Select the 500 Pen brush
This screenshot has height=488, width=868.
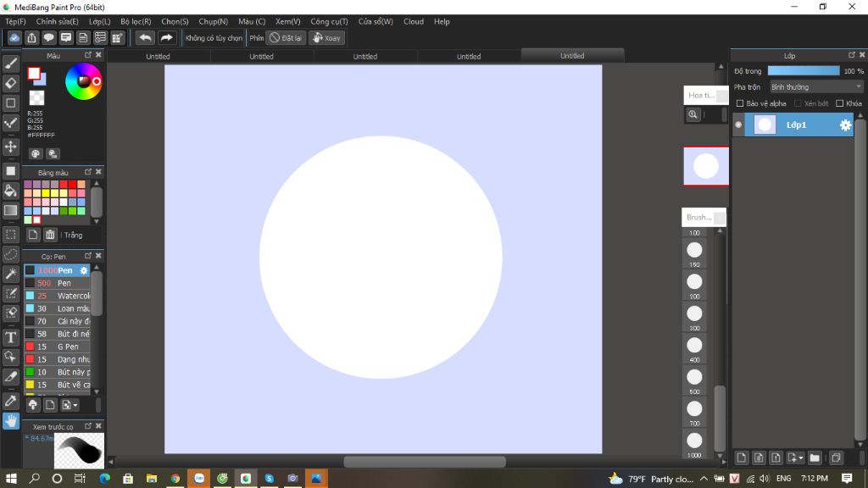(x=58, y=283)
